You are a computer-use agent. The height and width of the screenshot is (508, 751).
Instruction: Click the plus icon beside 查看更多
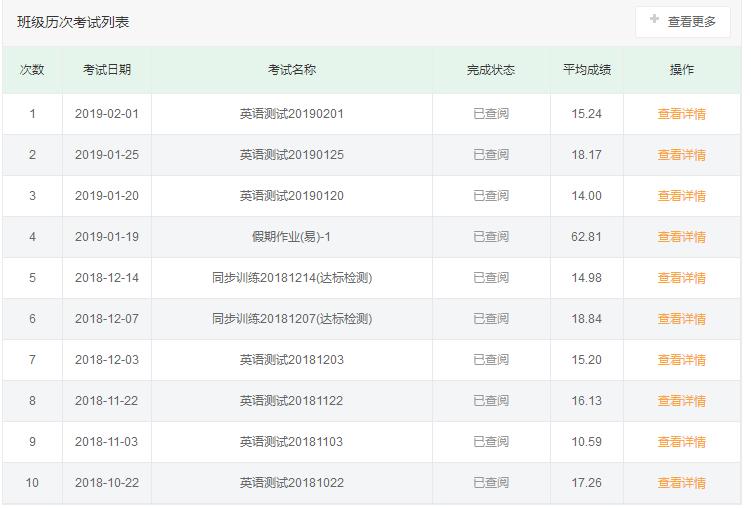point(654,19)
